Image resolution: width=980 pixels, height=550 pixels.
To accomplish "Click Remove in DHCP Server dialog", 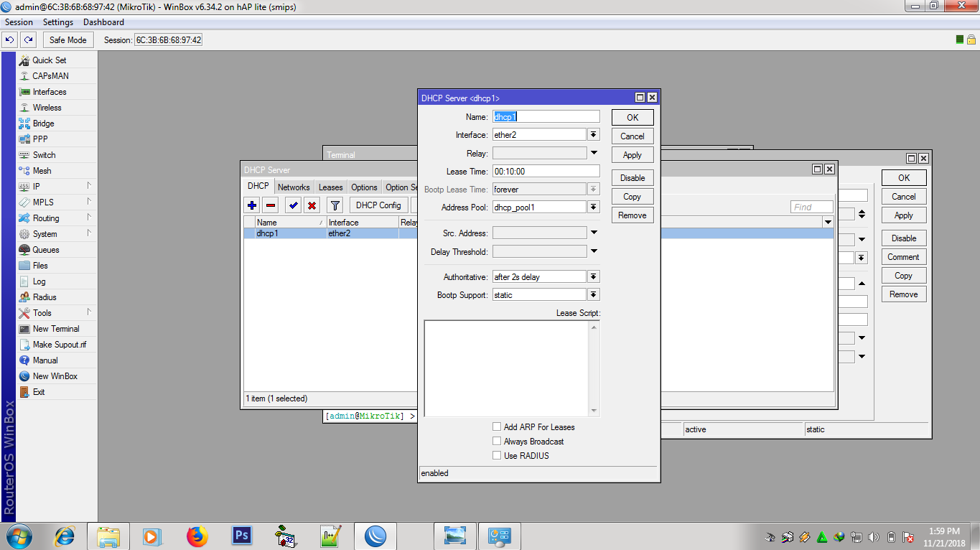I will click(633, 215).
